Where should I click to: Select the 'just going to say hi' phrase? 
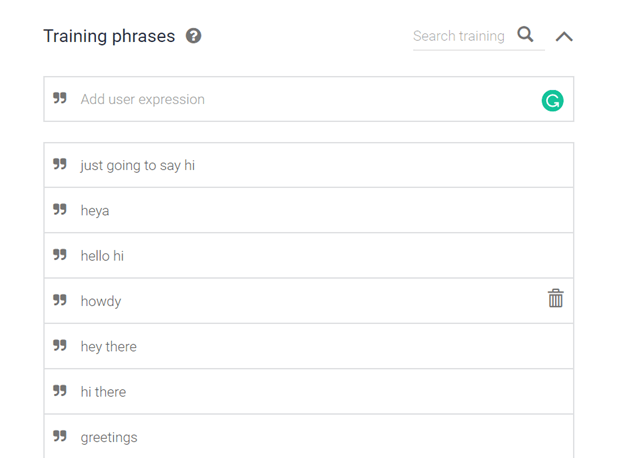click(138, 165)
